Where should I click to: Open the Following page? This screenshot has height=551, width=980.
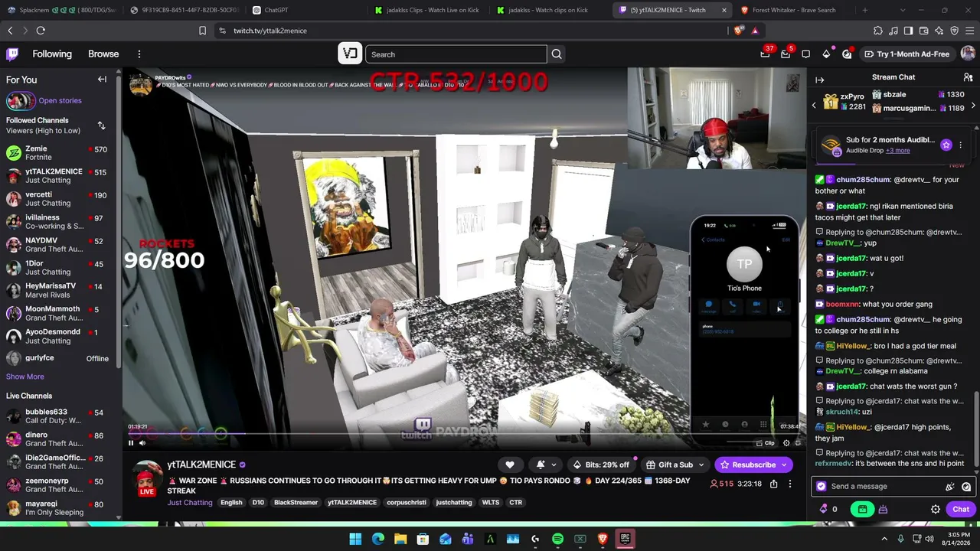coord(52,54)
